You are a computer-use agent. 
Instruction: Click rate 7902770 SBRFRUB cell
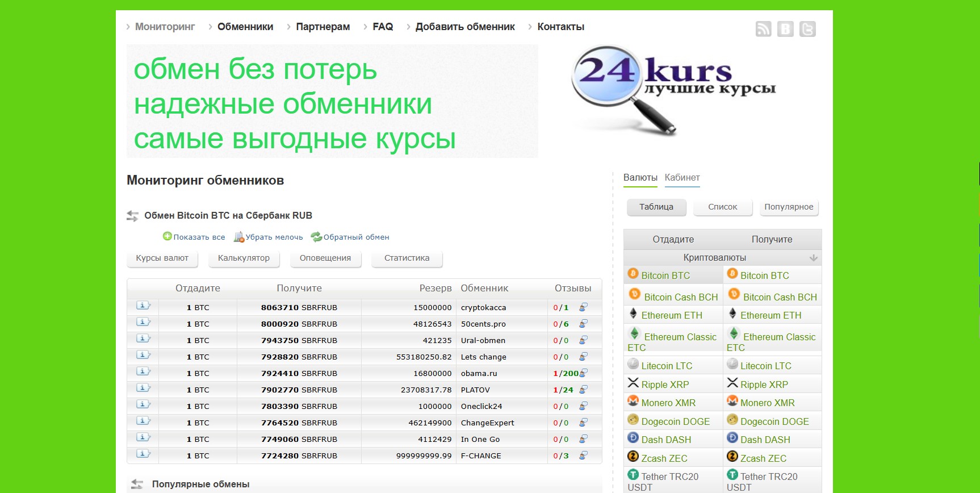[299, 390]
